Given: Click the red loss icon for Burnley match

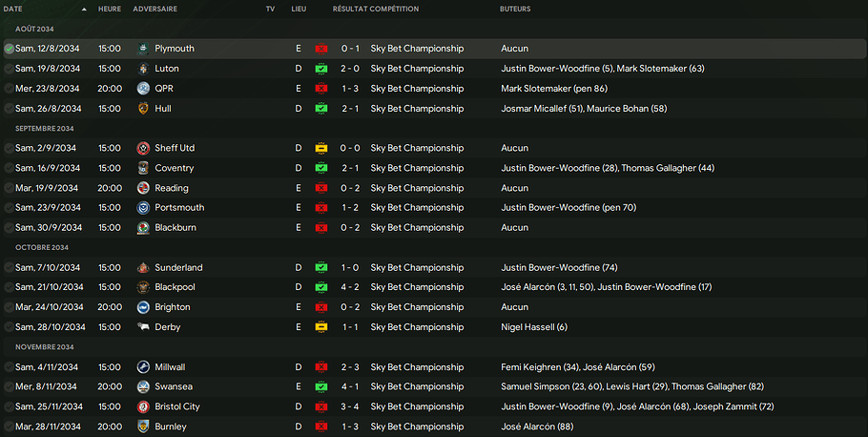Looking at the screenshot, I should [x=321, y=427].
